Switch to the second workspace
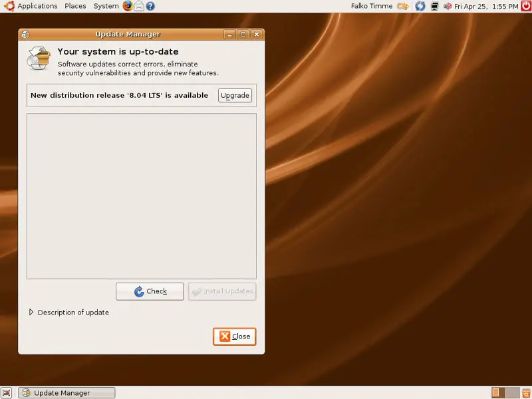 click(513, 392)
